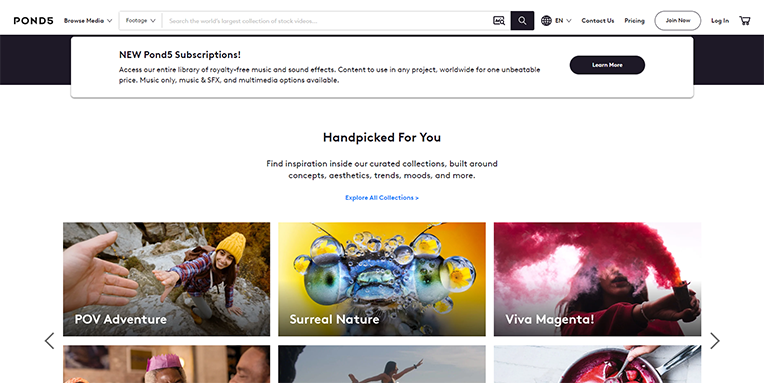This screenshot has width=764, height=389.
Task: Click the POND5 logo
Action: pos(33,20)
